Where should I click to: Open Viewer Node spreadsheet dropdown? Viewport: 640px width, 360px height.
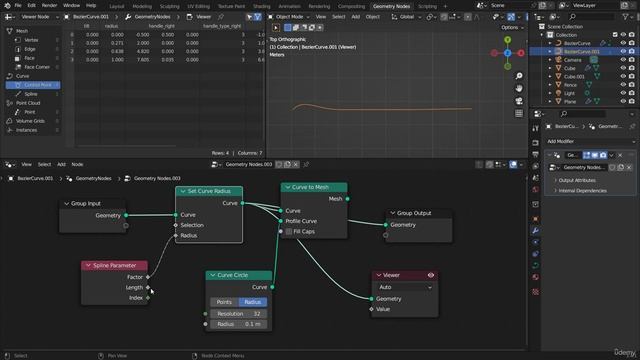click(39, 17)
